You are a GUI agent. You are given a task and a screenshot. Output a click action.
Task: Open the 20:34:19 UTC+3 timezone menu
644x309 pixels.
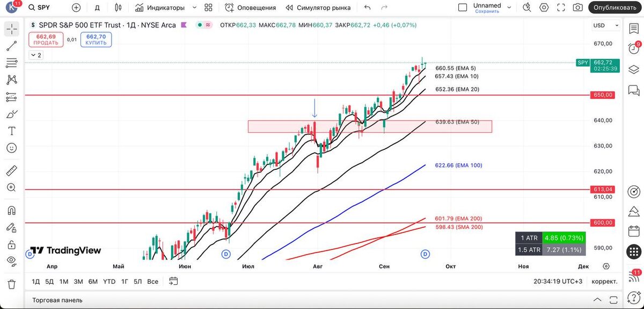click(558, 281)
